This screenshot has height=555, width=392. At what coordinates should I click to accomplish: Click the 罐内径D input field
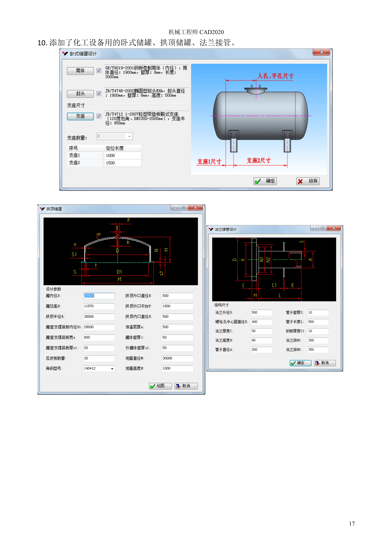[x=99, y=296]
